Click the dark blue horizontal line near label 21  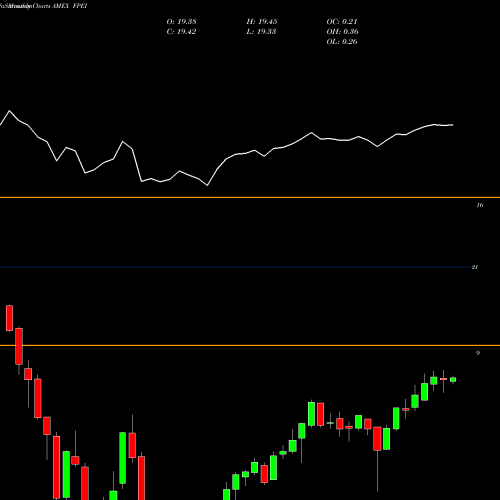coord(235,267)
